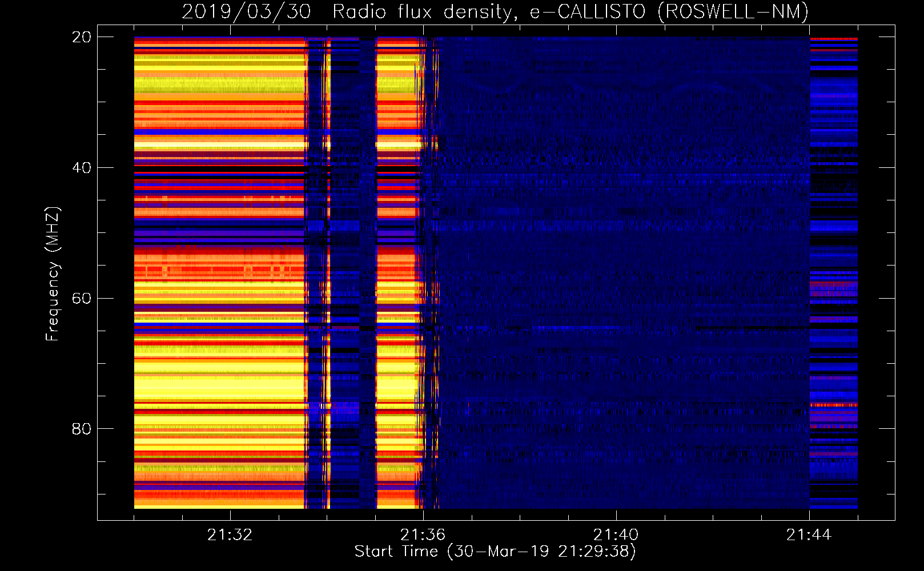Click the date '2019/03/30' in the title
924x571 pixels.
(246, 12)
